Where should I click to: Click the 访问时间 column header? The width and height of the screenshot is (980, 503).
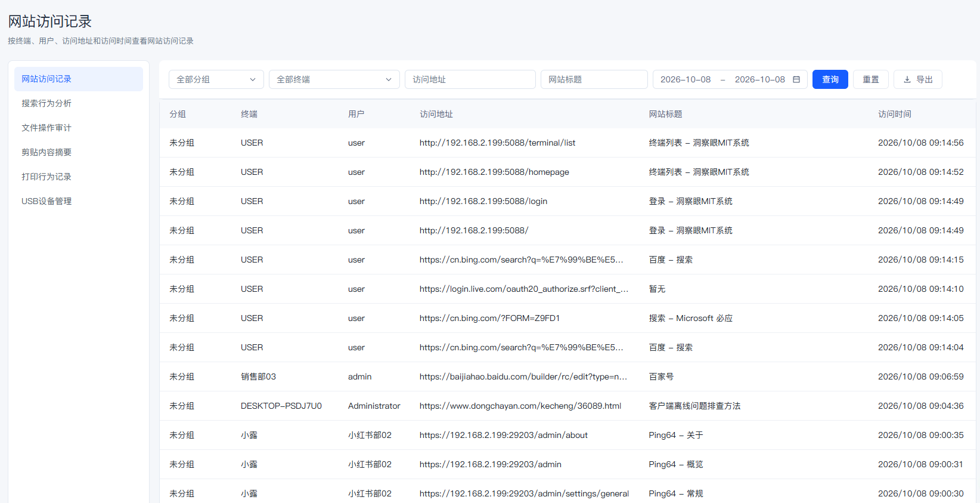(895, 114)
